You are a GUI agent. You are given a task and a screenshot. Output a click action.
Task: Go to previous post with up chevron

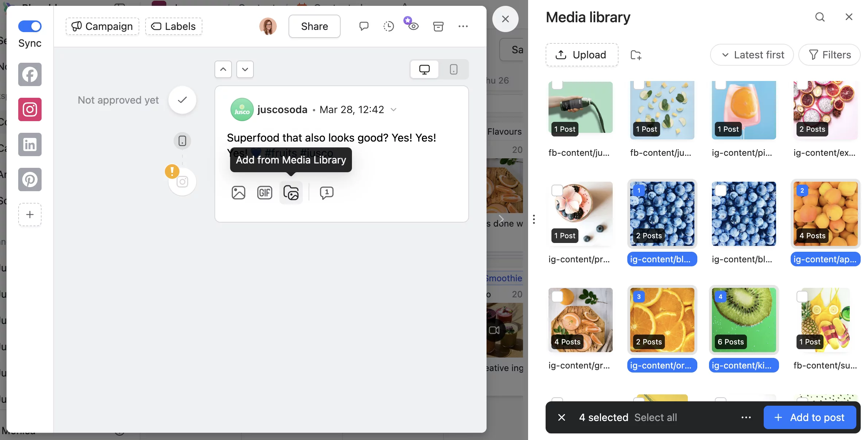coord(223,69)
